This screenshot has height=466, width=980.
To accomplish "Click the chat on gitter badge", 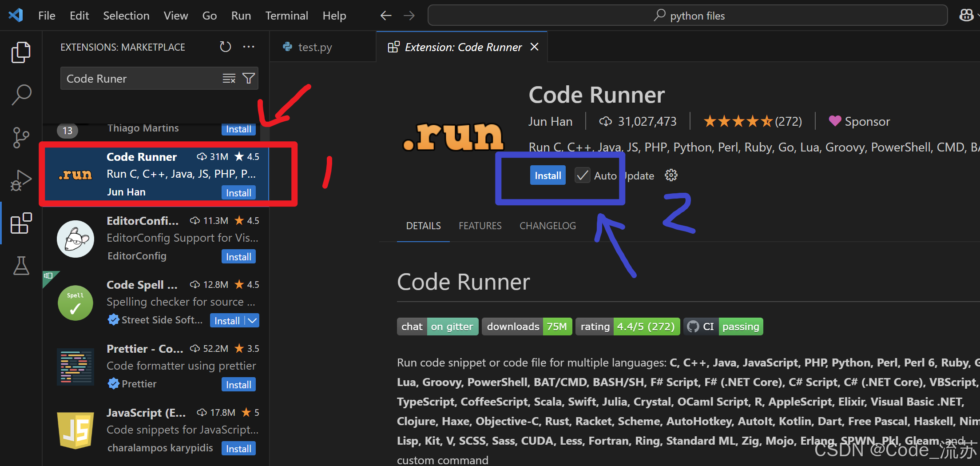I will 437,327.
